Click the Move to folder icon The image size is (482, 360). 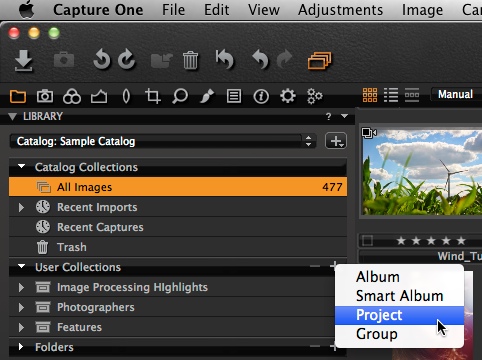click(161, 60)
